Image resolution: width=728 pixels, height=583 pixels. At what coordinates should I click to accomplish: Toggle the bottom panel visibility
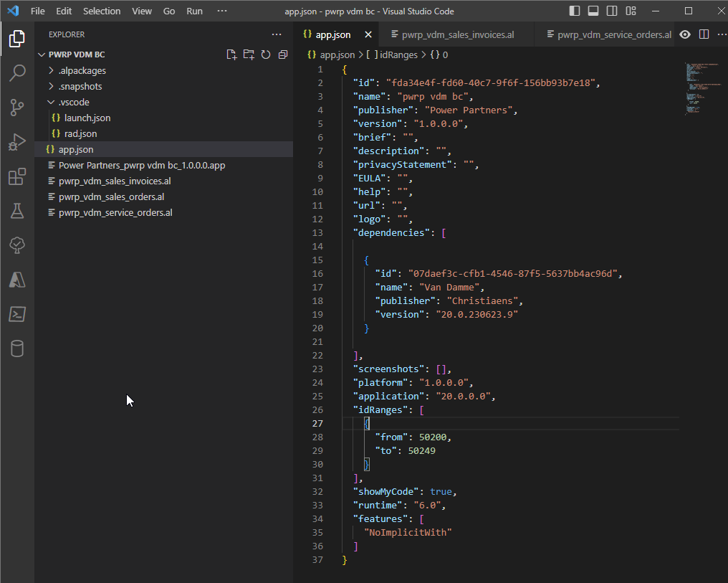coord(593,11)
